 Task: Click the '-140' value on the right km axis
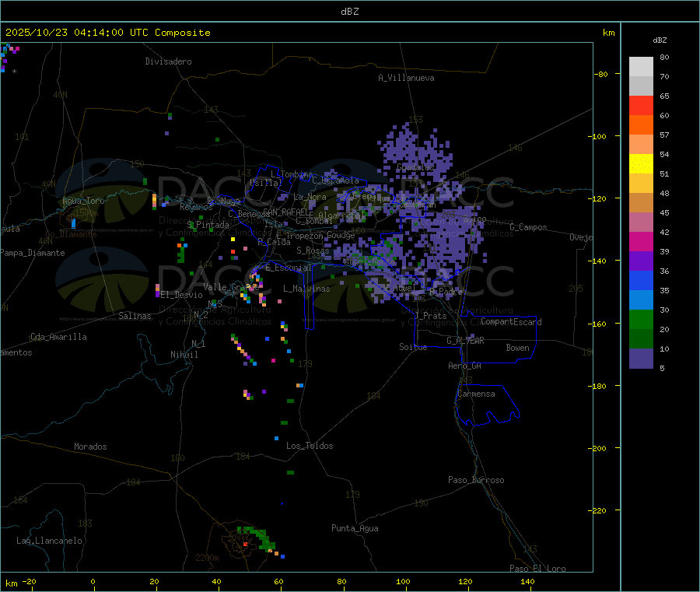pyautogui.click(x=599, y=261)
